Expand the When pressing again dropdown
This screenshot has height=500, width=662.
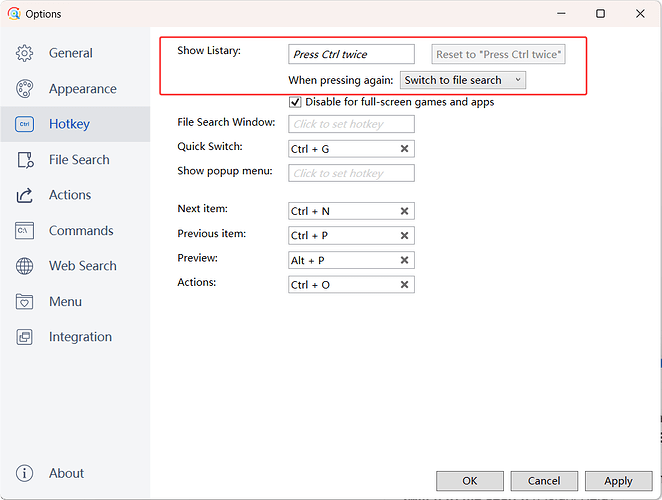point(463,80)
